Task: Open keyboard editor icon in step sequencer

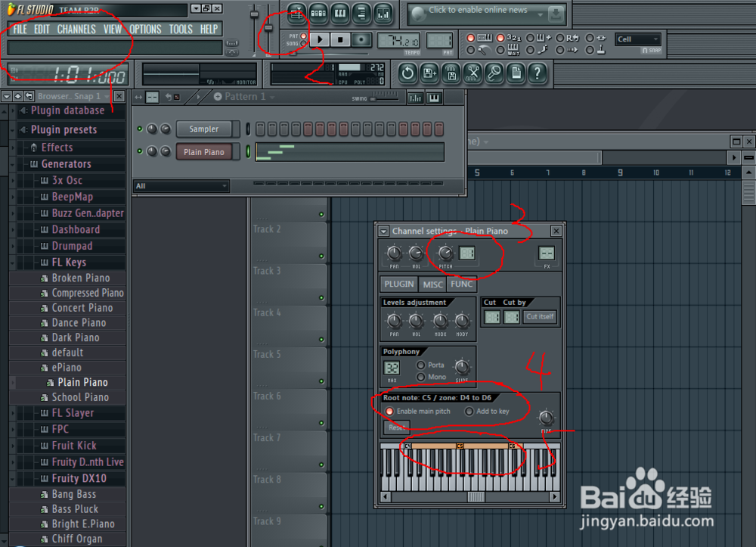Action: pos(435,98)
